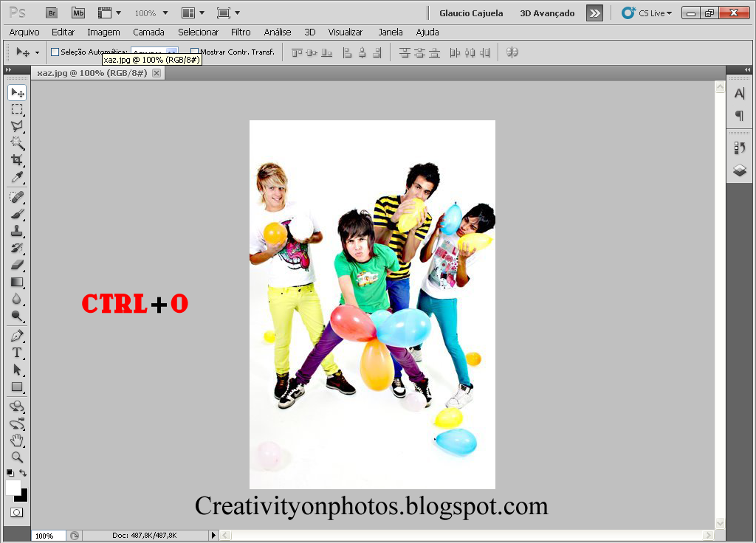Select the Dodge tool

(17, 316)
